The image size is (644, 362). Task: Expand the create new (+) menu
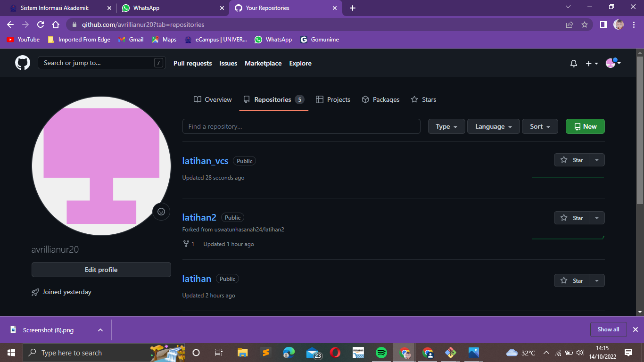pos(590,63)
